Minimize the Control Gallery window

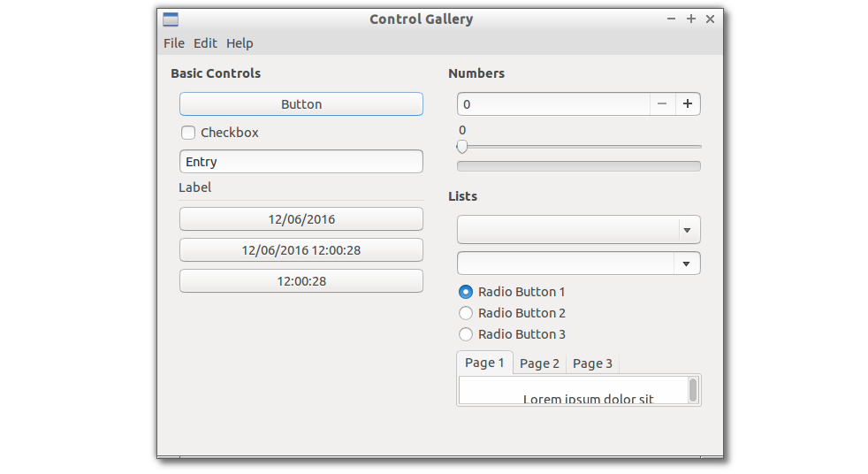click(671, 19)
